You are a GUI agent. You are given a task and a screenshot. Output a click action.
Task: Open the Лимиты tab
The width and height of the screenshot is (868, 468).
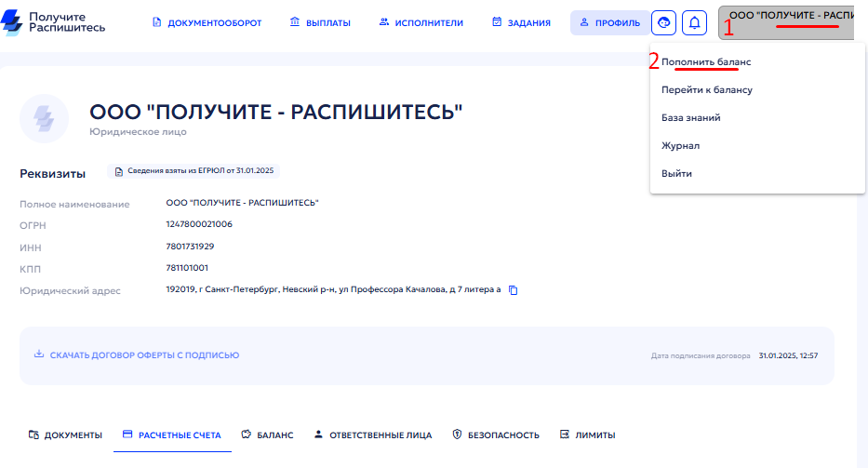(587, 435)
